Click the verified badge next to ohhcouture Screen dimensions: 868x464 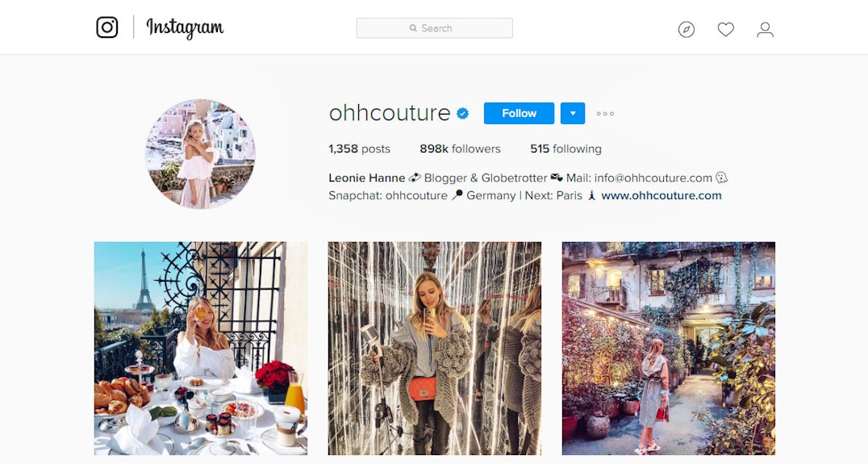click(463, 114)
